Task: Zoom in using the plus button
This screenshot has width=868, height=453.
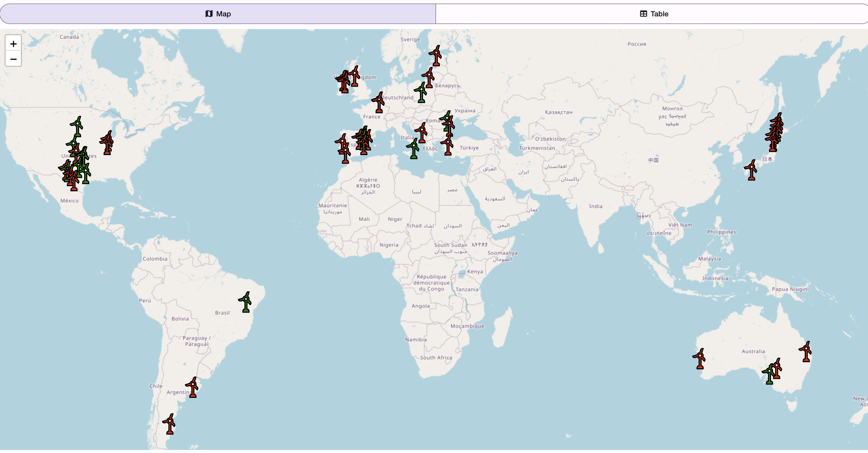Action: 14,43
